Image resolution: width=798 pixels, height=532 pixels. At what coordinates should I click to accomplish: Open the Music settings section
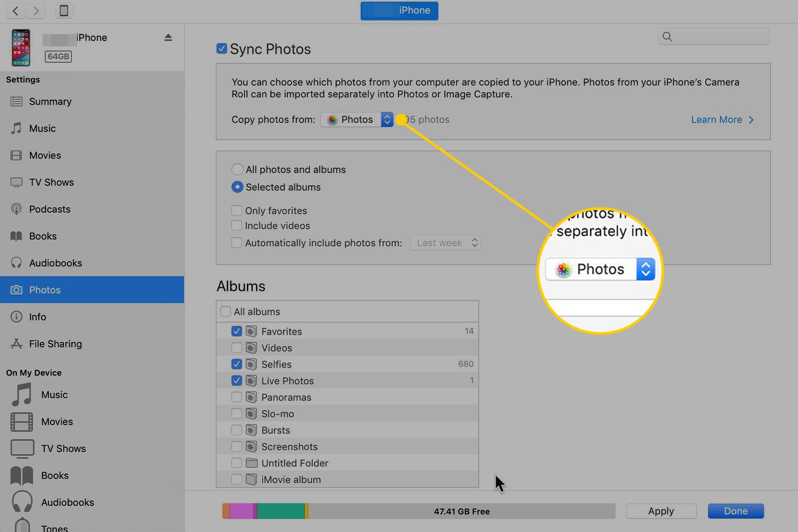[92, 128]
